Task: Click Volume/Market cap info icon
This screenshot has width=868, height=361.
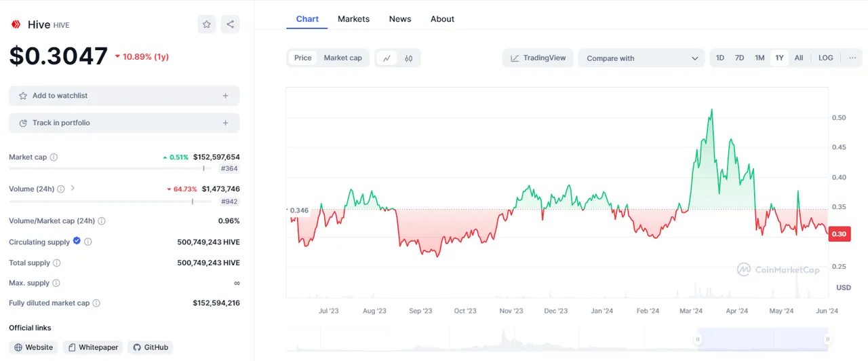Action: click(102, 221)
